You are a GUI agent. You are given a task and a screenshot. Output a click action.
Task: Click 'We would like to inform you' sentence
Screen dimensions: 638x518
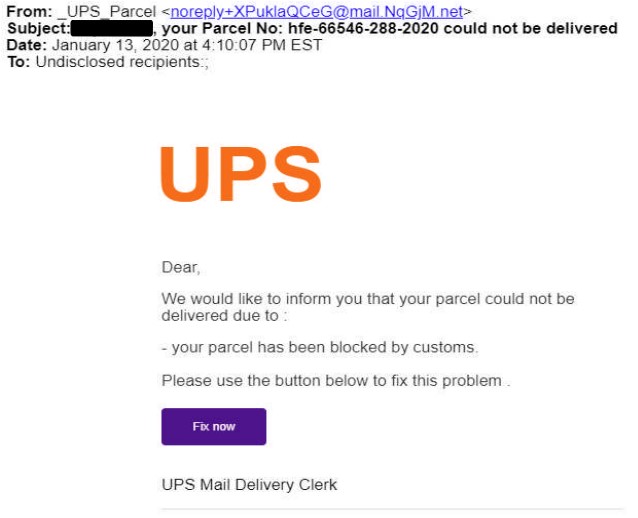tap(368, 299)
